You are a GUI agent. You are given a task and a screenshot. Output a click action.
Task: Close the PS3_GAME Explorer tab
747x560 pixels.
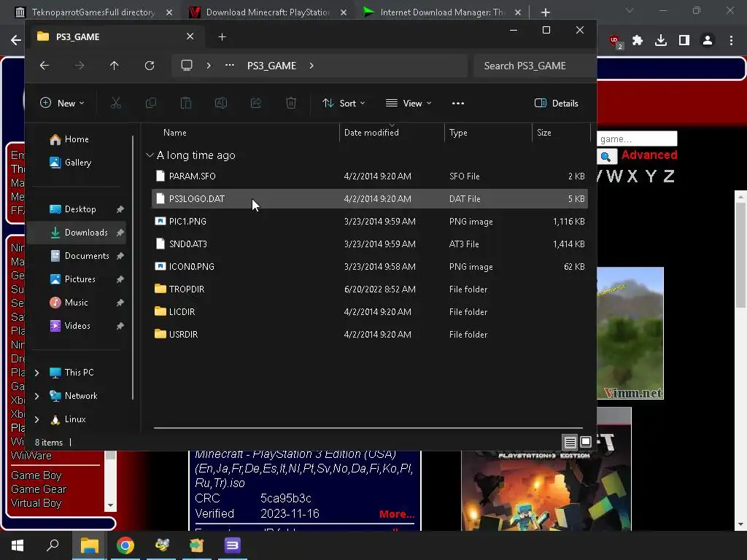click(x=190, y=36)
